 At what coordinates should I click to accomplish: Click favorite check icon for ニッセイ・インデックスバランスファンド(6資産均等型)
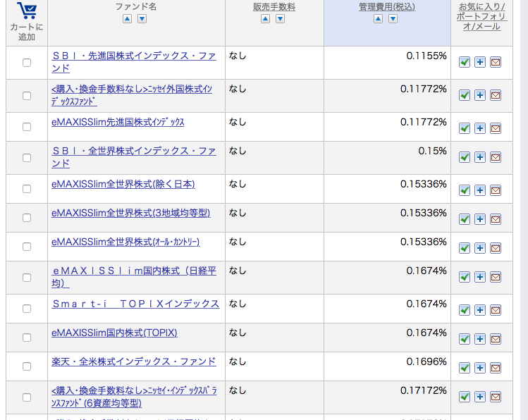point(465,397)
